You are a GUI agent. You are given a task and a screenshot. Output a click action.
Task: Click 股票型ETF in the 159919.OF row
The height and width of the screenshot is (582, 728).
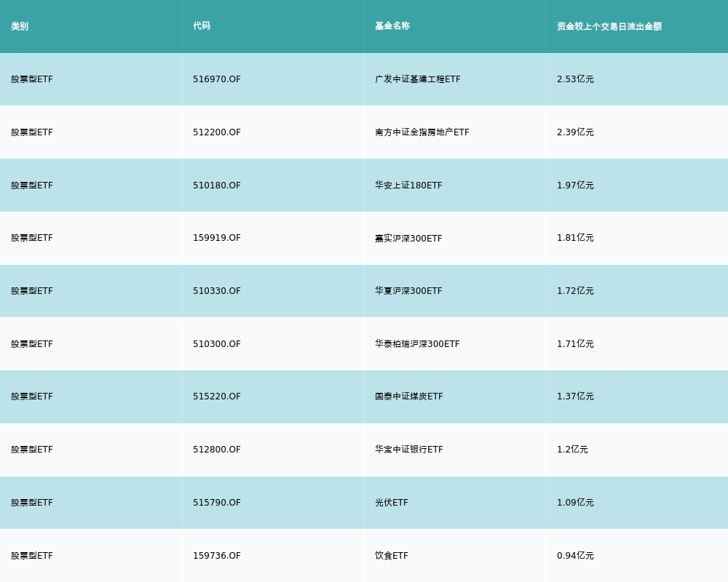coord(32,238)
